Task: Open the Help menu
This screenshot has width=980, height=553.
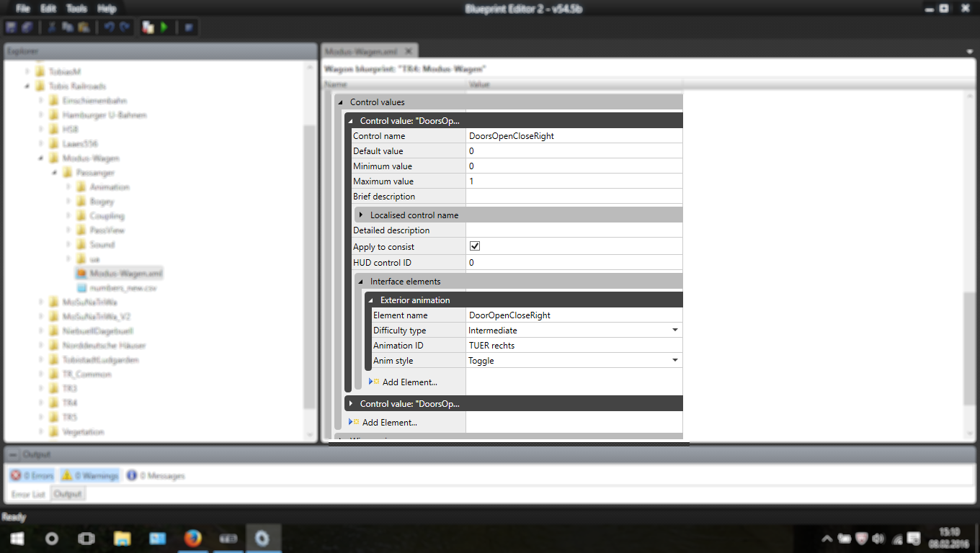Action: coord(107,9)
